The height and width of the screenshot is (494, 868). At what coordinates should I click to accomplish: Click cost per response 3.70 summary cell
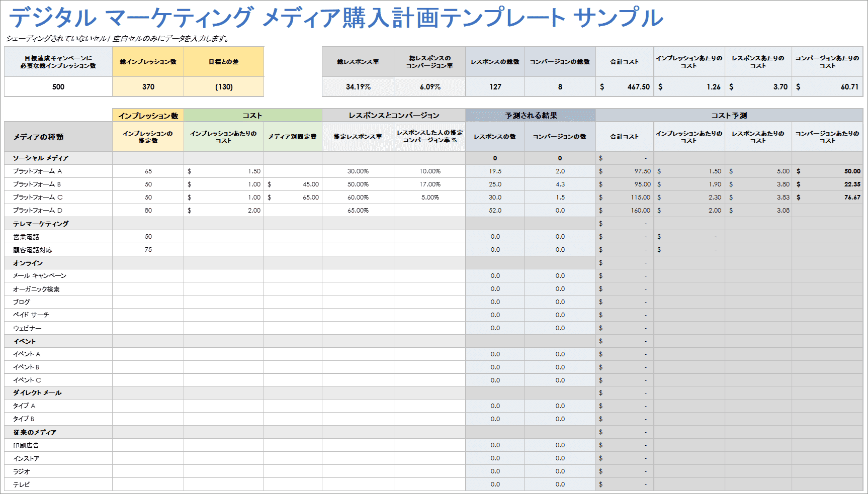(758, 86)
